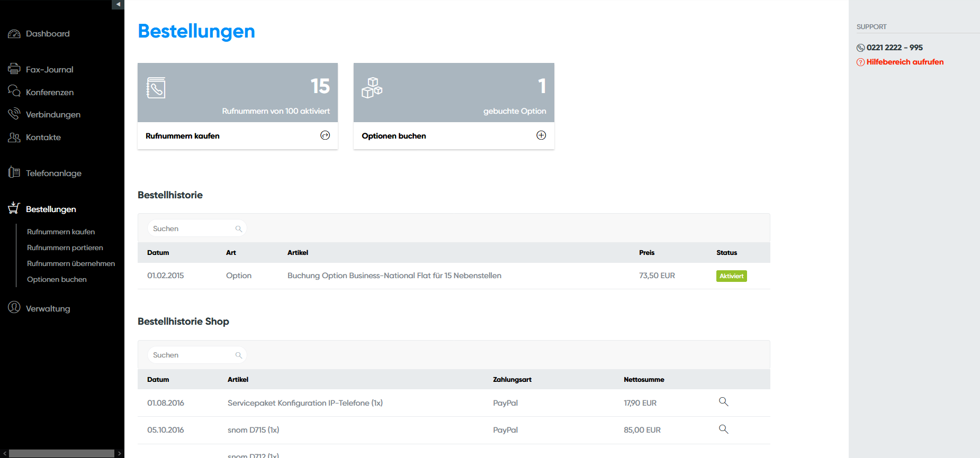This screenshot has height=458, width=980.
Task: Click the Konferenzen chat bubble icon
Action: [14, 91]
